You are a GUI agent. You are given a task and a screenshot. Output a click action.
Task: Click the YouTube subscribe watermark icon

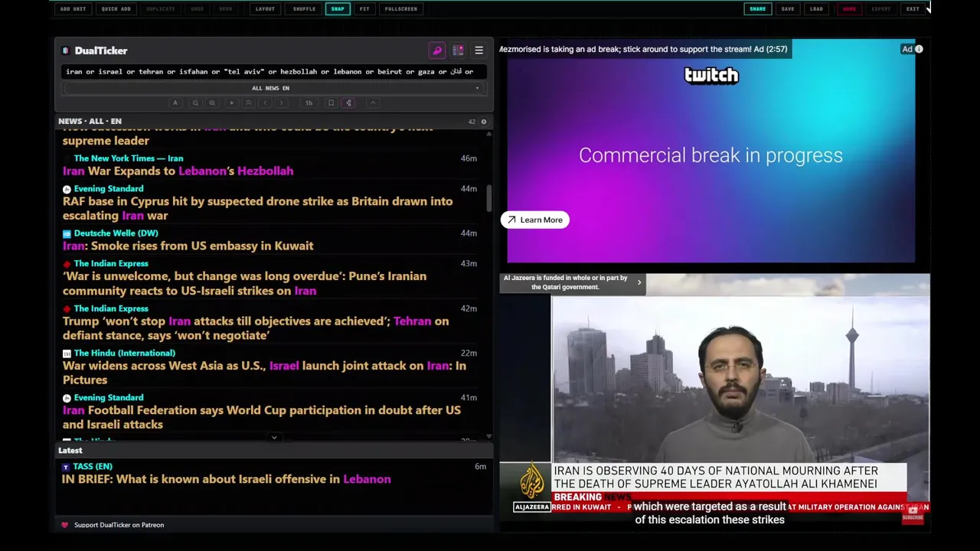912,514
